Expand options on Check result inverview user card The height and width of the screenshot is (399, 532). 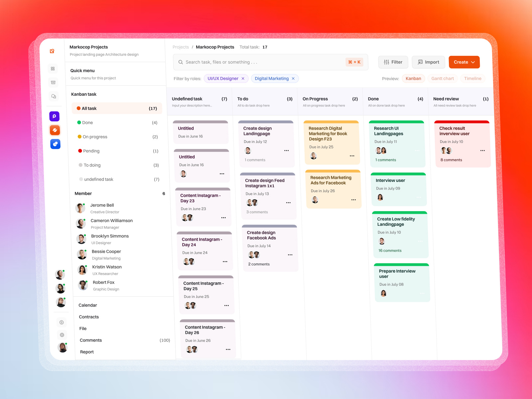pyautogui.click(x=482, y=150)
